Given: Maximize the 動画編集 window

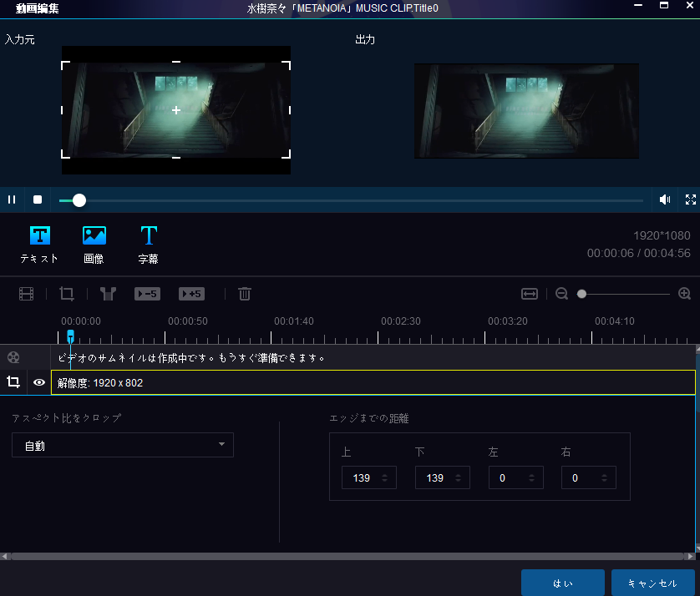Looking at the screenshot, I should coord(664,6).
